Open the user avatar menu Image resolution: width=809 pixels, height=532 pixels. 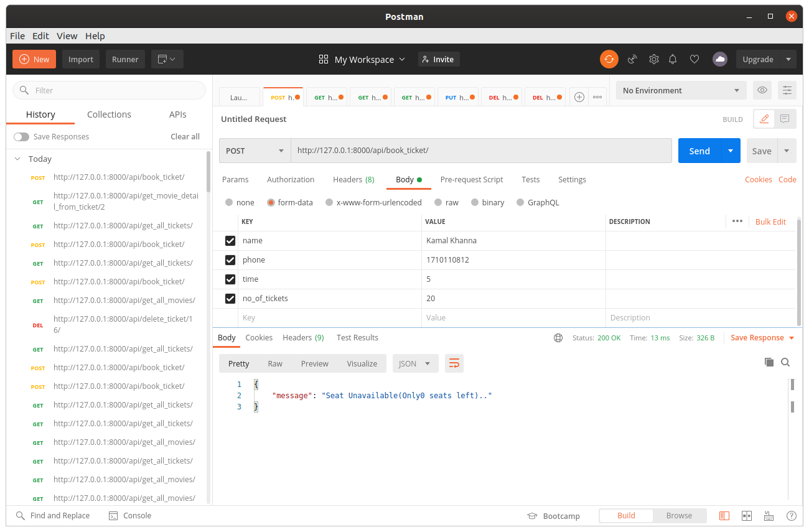tap(720, 59)
